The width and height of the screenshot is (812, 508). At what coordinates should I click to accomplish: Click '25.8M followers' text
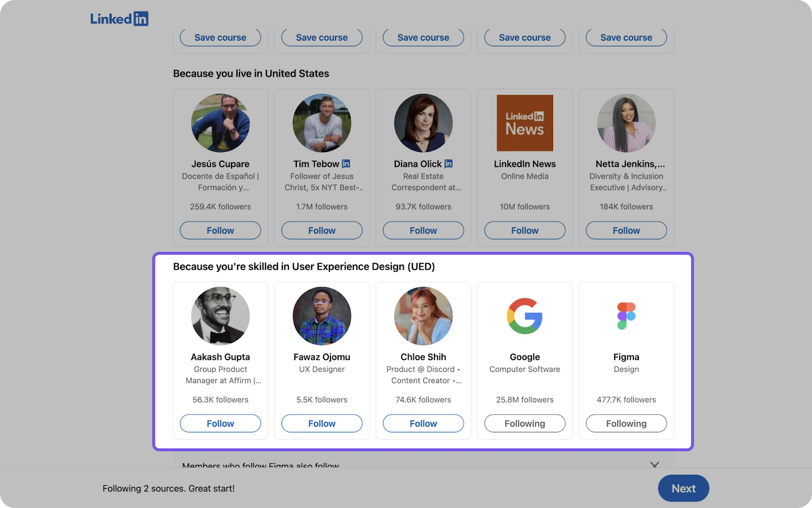(525, 400)
